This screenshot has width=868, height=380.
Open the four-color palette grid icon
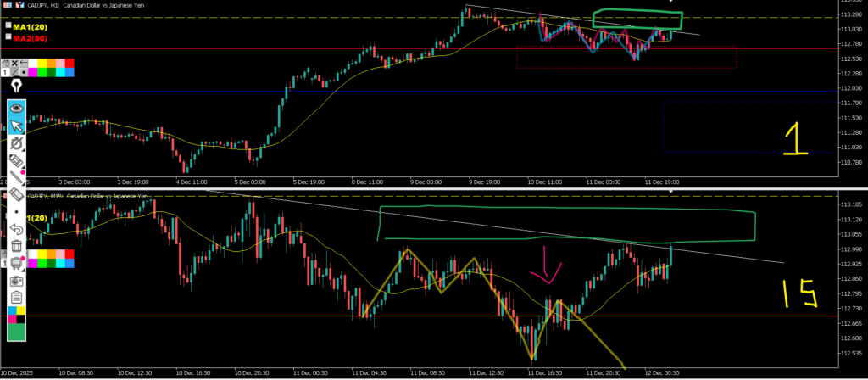click(x=17, y=315)
